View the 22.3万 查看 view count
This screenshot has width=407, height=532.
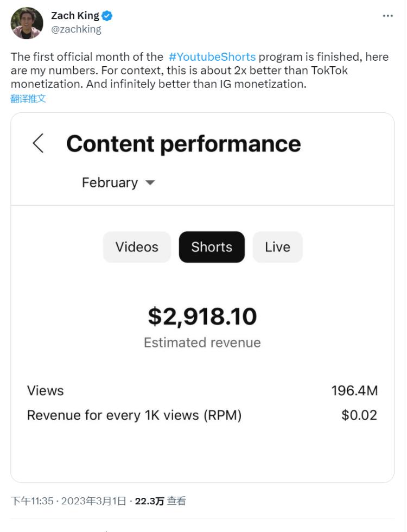point(160,501)
